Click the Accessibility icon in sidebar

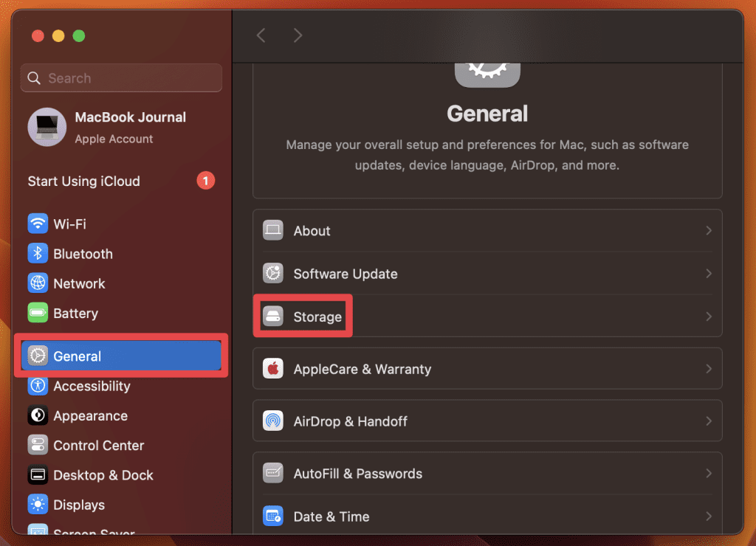tap(38, 386)
